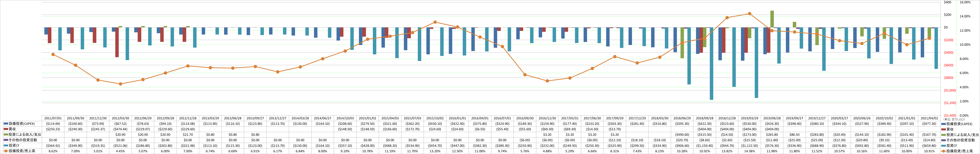Click the orange 設備投資/売上高 marker in right legend
The height and width of the screenshot is (154, 980).
(x=944, y=151)
